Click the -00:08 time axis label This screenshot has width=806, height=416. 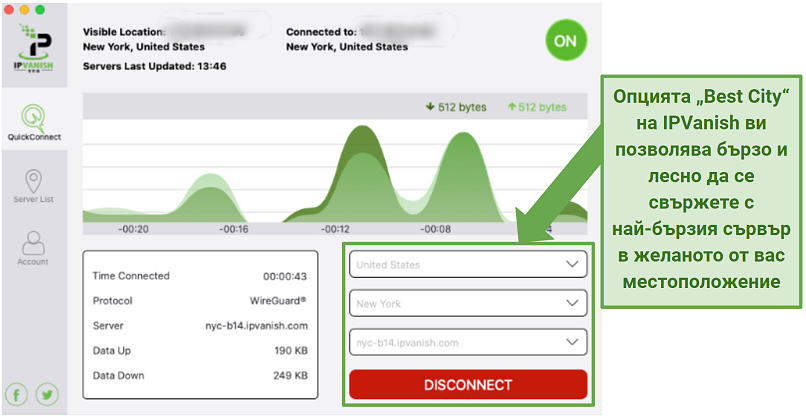tap(436, 229)
